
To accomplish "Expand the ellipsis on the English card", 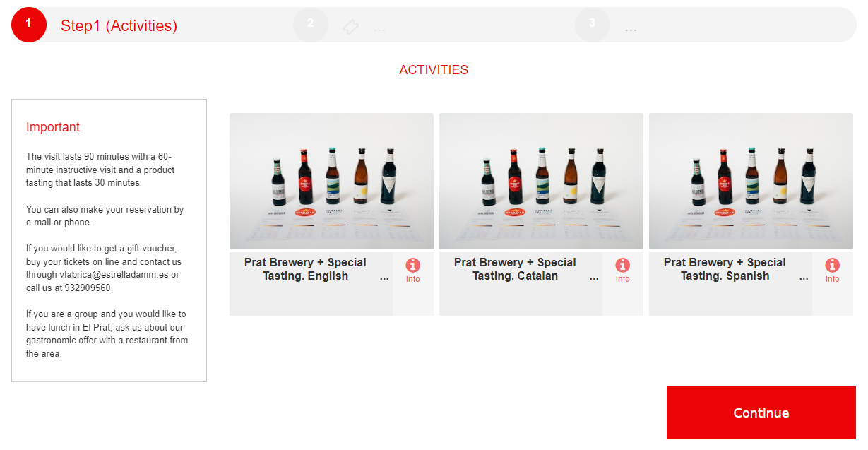I will click(x=384, y=278).
